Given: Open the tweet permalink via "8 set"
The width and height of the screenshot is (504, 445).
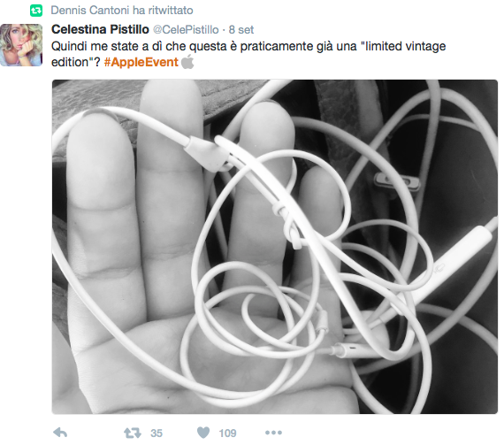Looking at the screenshot, I should (x=241, y=29).
